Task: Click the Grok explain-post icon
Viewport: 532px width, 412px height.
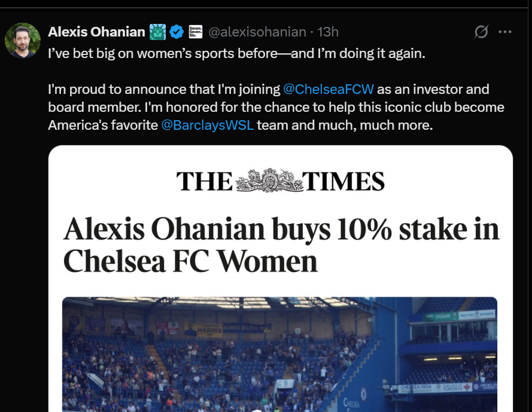Action: point(481,32)
